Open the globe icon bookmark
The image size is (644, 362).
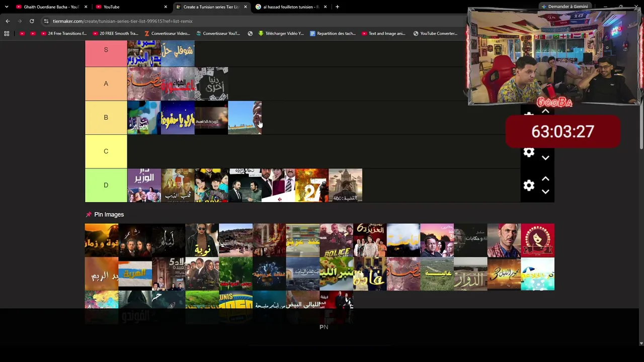click(250, 34)
